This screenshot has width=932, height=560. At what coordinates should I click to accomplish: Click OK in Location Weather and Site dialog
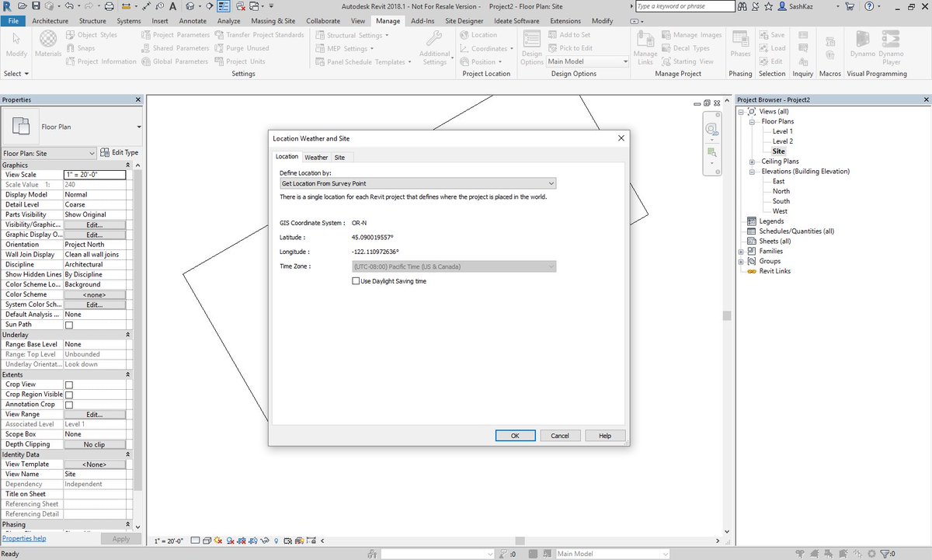(x=515, y=436)
